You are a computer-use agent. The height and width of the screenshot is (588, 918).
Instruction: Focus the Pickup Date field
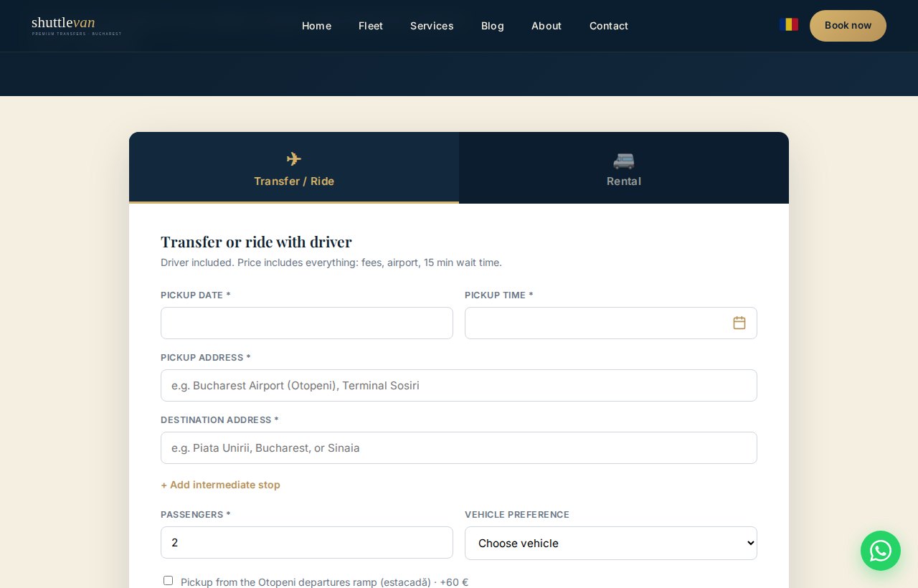click(x=307, y=323)
